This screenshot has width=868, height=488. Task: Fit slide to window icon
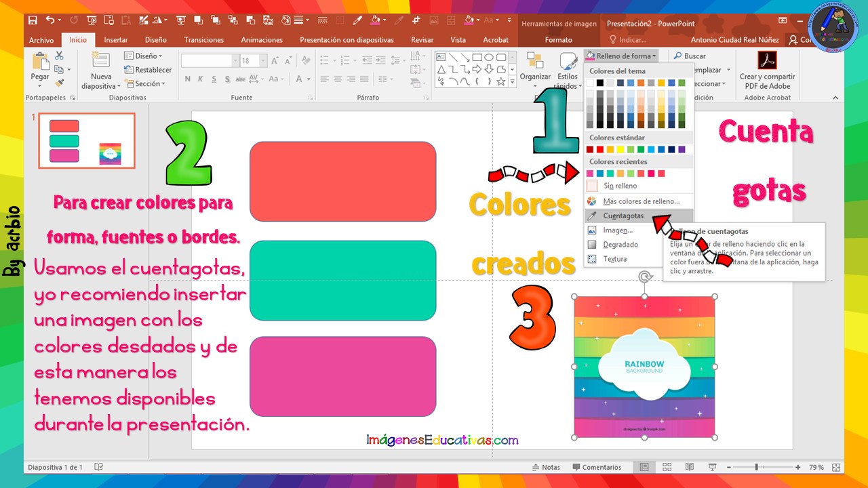pos(835,467)
